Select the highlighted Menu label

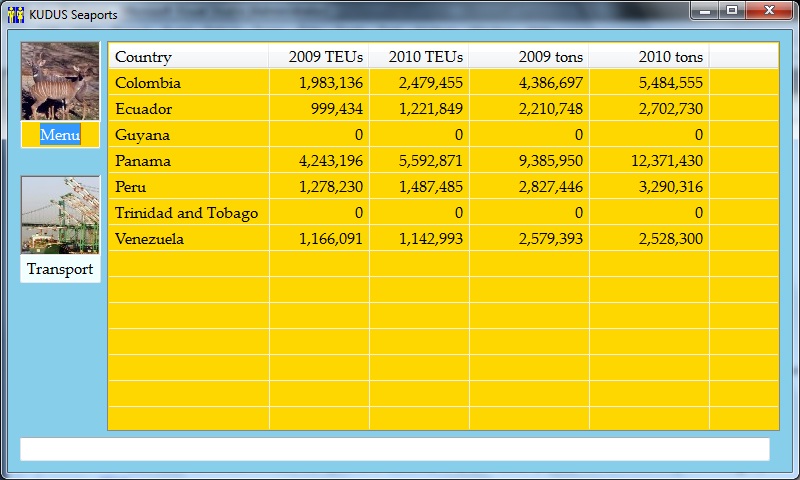tap(60, 135)
